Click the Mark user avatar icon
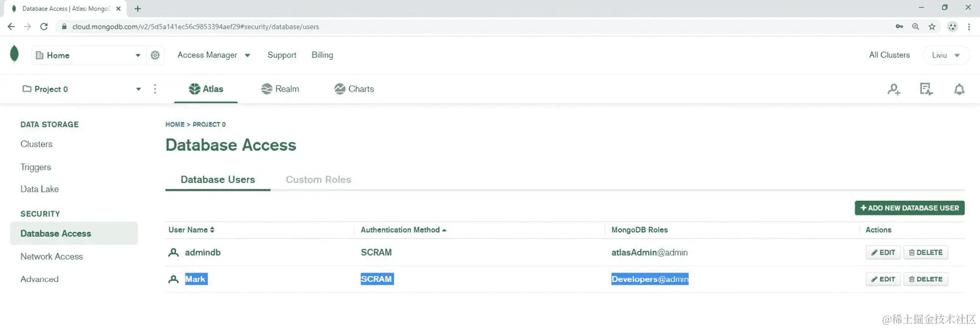The image size is (980, 329). 174,279
